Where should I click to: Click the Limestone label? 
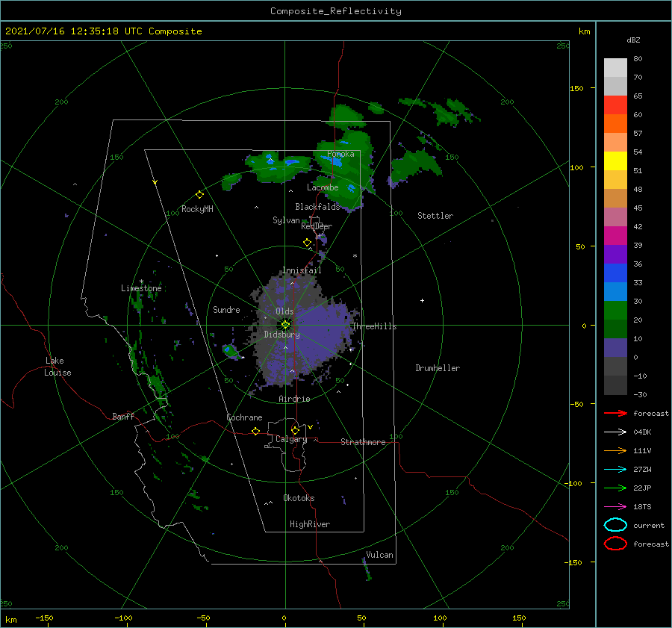click(141, 288)
